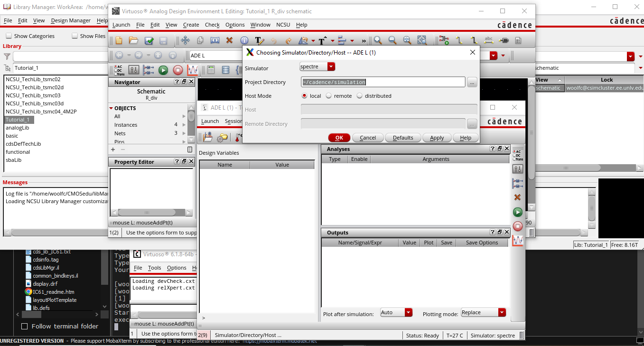The image size is (644, 346).
Task: Collapse the OBJECTS section in Navigator
Action: [111, 108]
